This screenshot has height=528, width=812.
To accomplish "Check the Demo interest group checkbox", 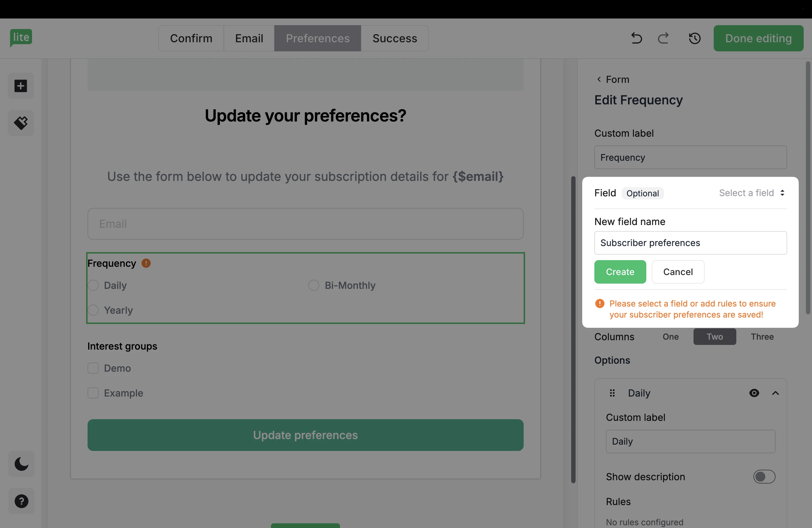I will [x=93, y=368].
